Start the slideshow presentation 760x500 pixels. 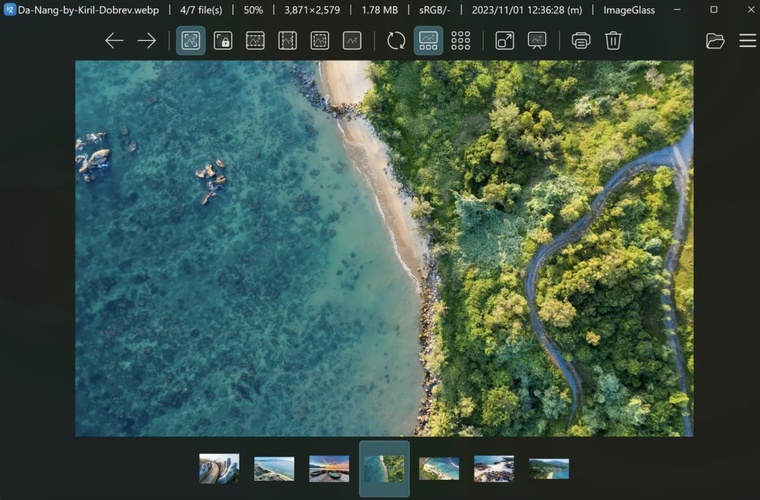[x=537, y=41]
